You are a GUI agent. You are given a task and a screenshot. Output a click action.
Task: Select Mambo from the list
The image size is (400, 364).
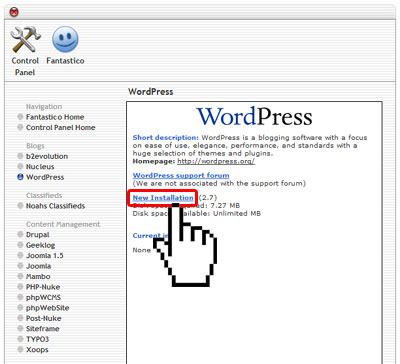point(38,276)
